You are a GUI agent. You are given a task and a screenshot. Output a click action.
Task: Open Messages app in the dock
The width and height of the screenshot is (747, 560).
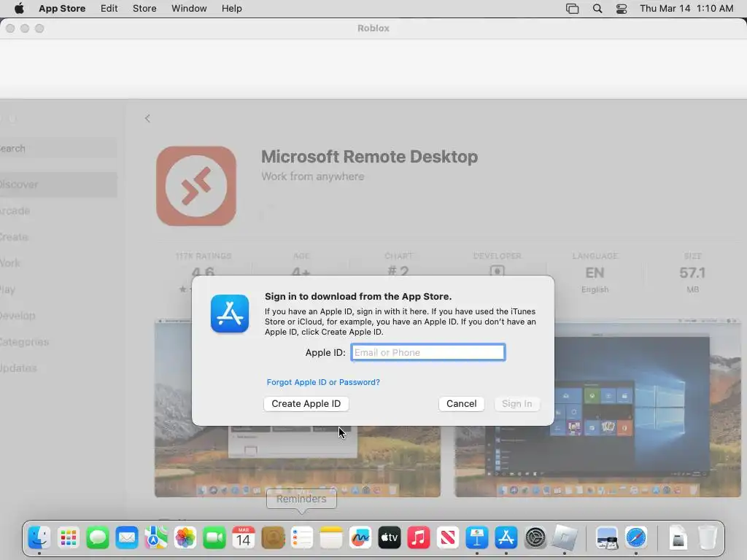click(x=98, y=537)
